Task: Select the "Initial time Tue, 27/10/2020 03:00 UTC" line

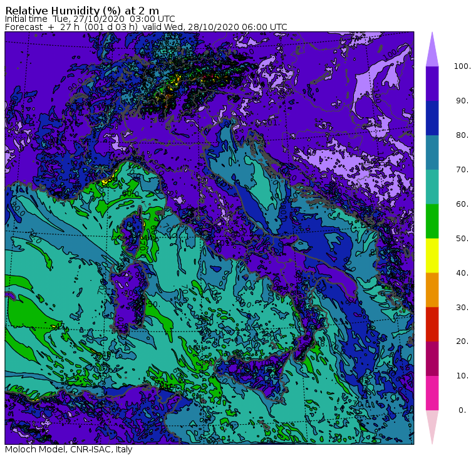Action: point(90,19)
